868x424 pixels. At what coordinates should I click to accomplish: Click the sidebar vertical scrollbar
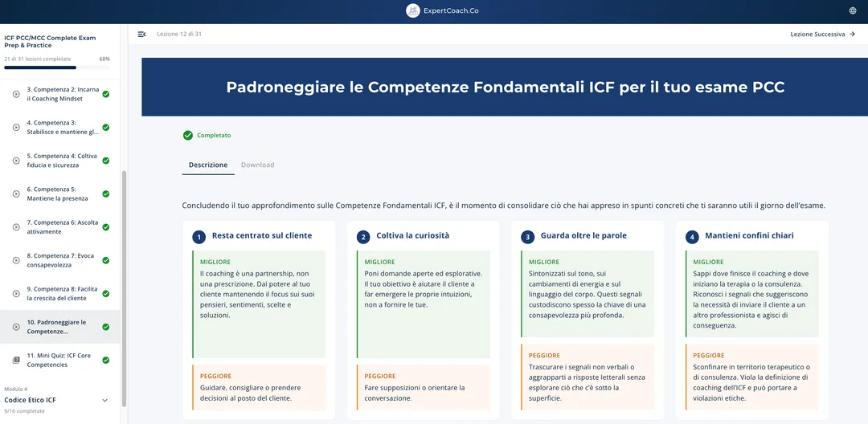pyautogui.click(x=124, y=288)
